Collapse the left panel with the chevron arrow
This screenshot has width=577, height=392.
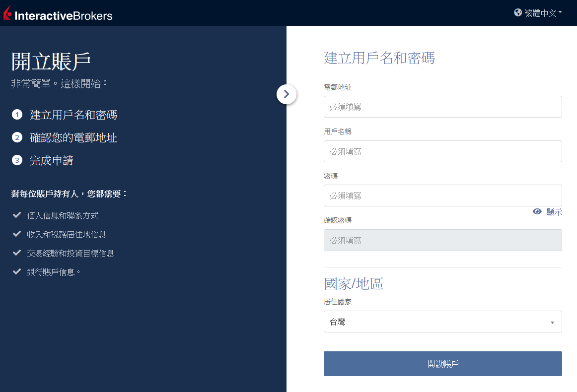[287, 94]
